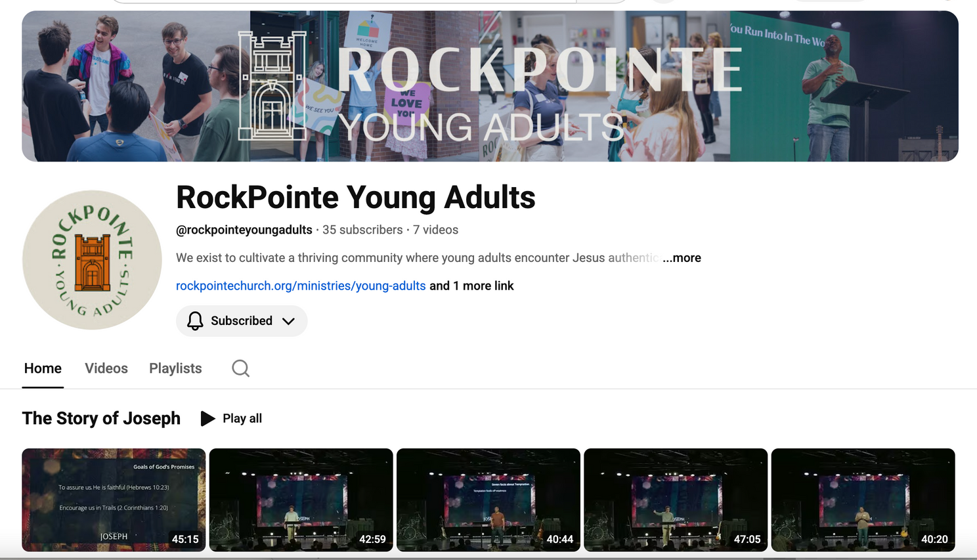Image resolution: width=977 pixels, height=560 pixels.
Task: Open The Story of Joseph playlist title
Action: click(x=101, y=418)
